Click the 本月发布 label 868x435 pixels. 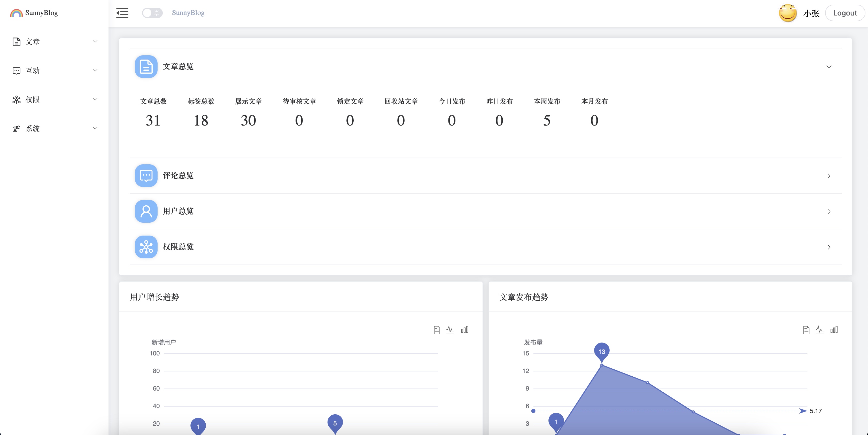point(594,102)
